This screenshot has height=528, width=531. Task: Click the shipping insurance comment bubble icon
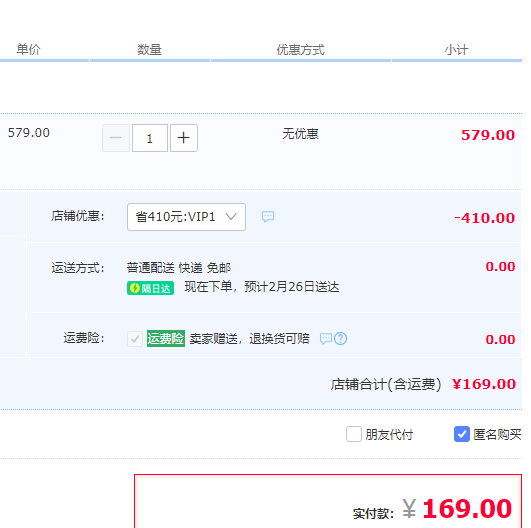(x=326, y=338)
